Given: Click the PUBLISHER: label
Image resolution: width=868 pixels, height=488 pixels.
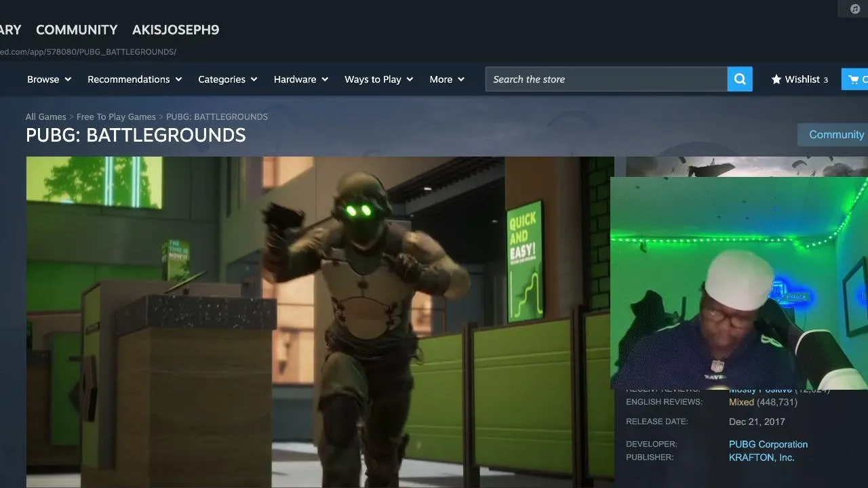Looking at the screenshot, I should (650, 457).
